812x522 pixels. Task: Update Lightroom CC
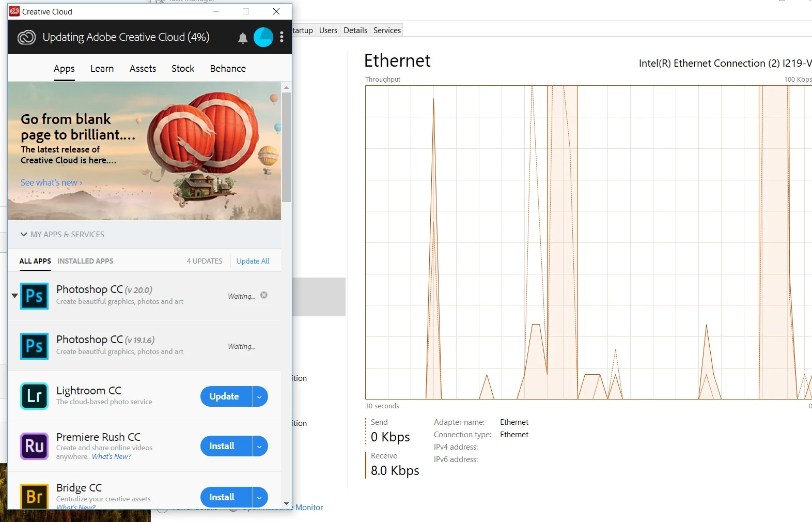click(226, 396)
